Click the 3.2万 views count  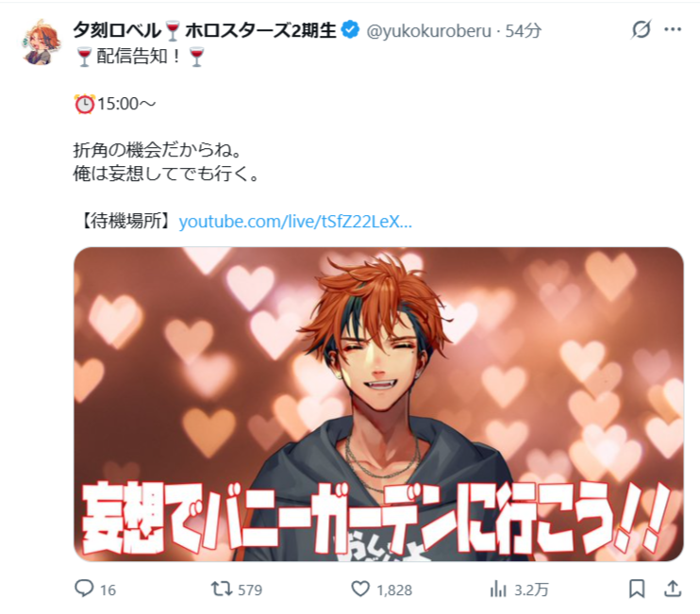click(531, 589)
